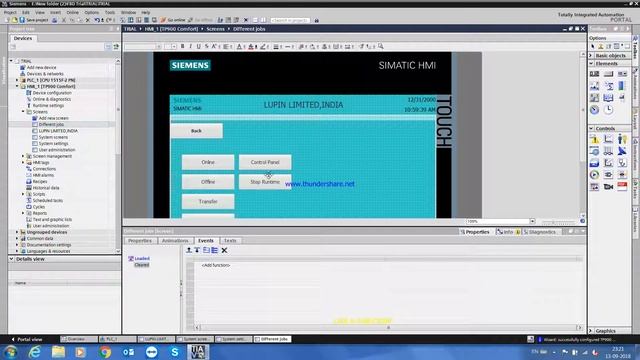Click the Italic formatting icon
This screenshot has height=360, width=640.
click(190, 47)
